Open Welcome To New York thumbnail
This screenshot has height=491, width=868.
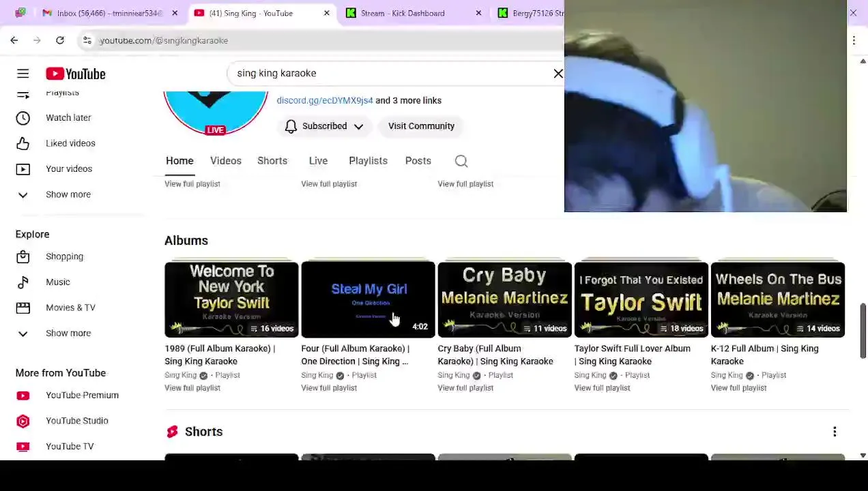pyautogui.click(x=231, y=300)
